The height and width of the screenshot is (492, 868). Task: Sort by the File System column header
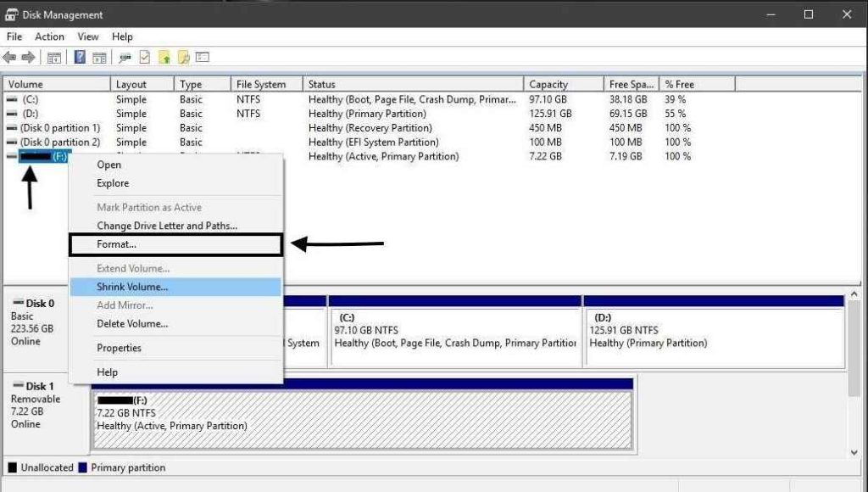point(261,85)
